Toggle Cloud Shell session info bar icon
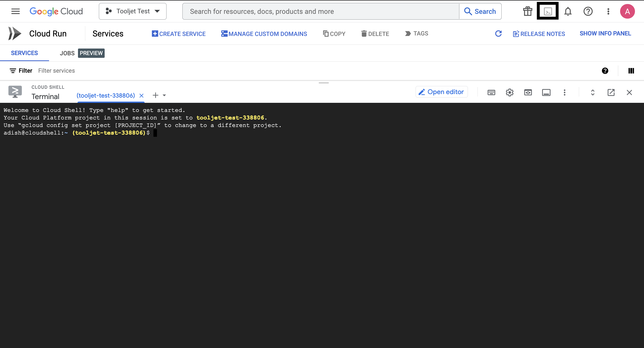This screenshot has height=348, width=644. pos(546,93)
